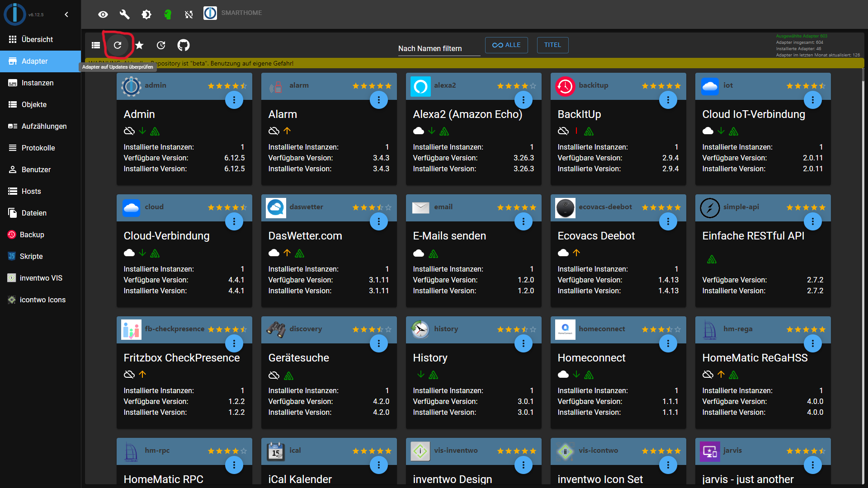Screen dimensions: 868x488
Task: Open three-dot menu on BackItUp card
Action: [668, 100]
